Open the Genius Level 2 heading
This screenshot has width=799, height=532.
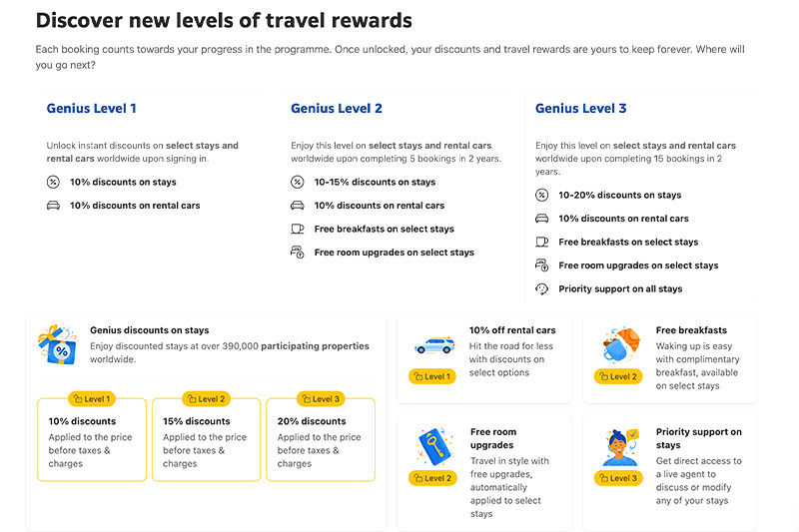(337, 109)
